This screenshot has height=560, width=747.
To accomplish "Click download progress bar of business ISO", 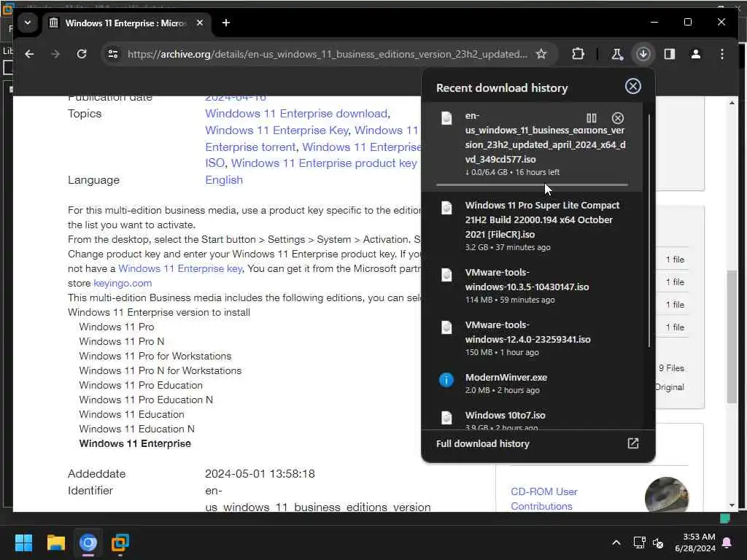I will pos(532,184).
